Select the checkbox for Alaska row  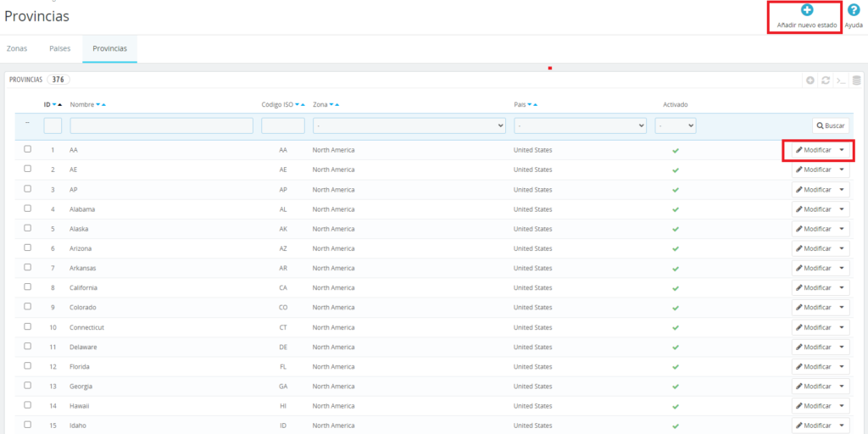pos(28,228)
